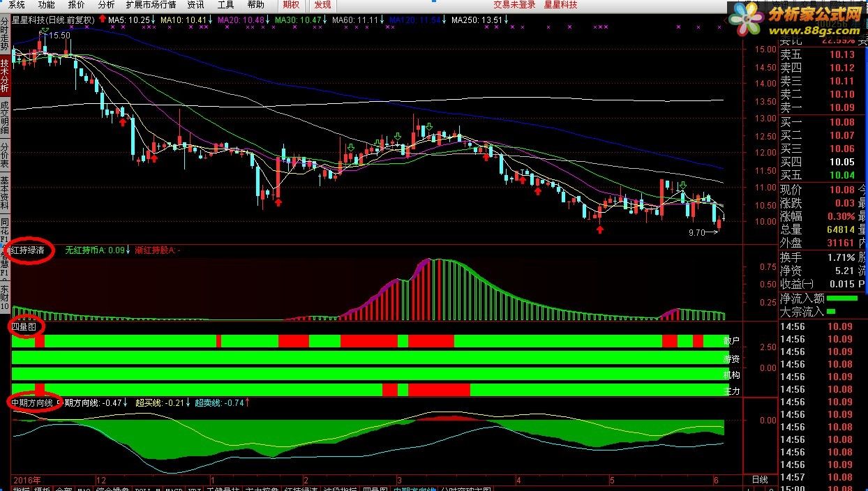The width and height of the screenshot is (868, 491).
Task: Click the 发现 button in menu bar
Action: pos(322,5)
